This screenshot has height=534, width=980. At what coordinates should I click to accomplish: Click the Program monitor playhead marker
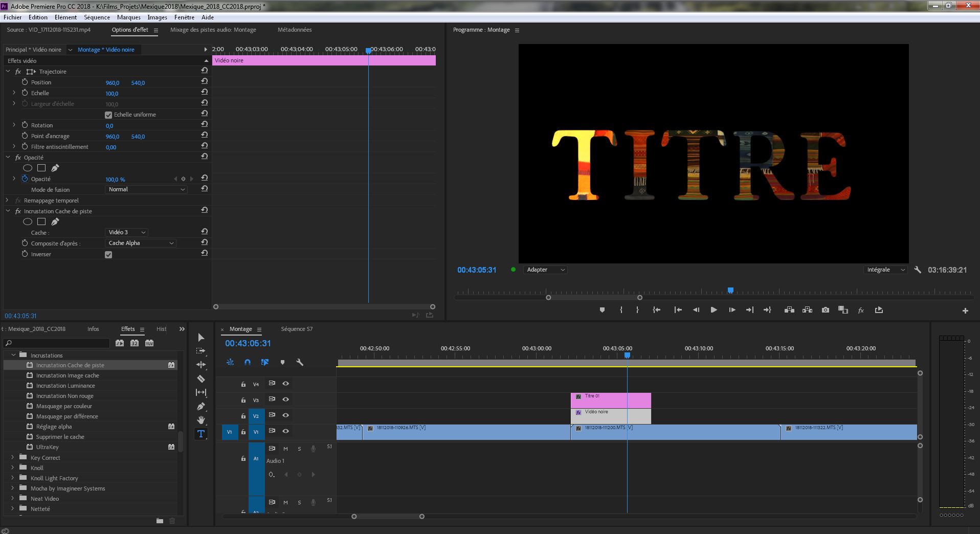click(730, 291)
